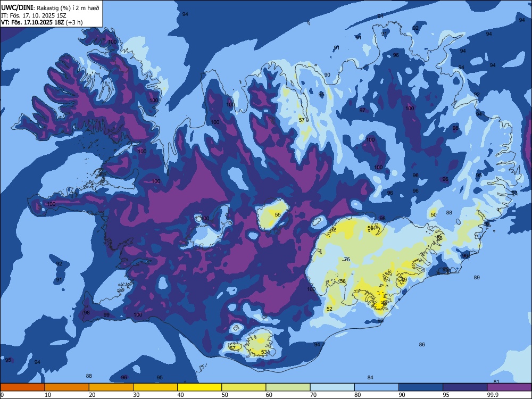This screenshot has width=532, height=399.
Task: Click the map value '99' on the Reykjanes peninsula
Action: (x=106, y=314)
